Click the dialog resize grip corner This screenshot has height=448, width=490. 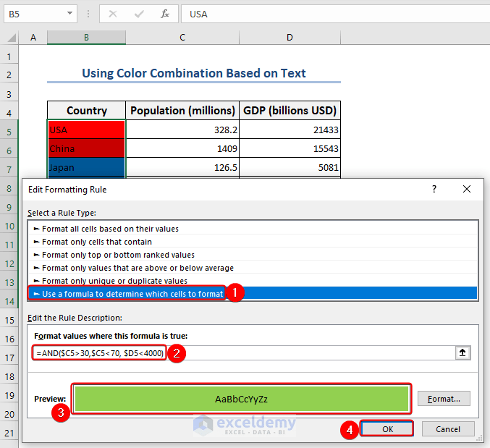pos(479,439)
